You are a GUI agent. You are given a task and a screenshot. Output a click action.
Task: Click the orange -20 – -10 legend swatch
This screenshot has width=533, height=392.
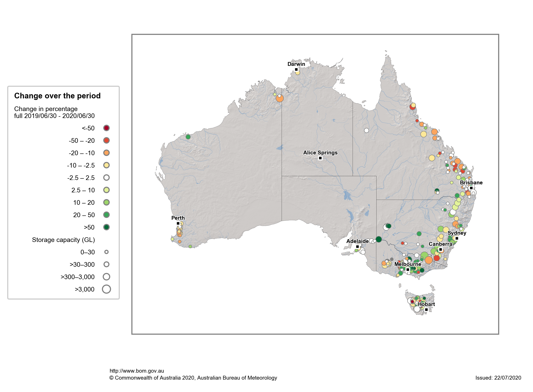[106, 153]
